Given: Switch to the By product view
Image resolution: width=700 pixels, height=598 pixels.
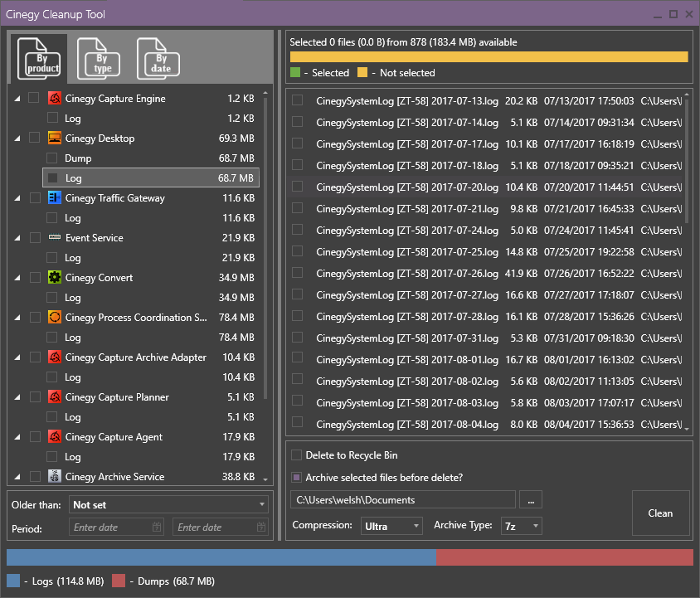Looking at the screenshot, I should tap(39, 59).
